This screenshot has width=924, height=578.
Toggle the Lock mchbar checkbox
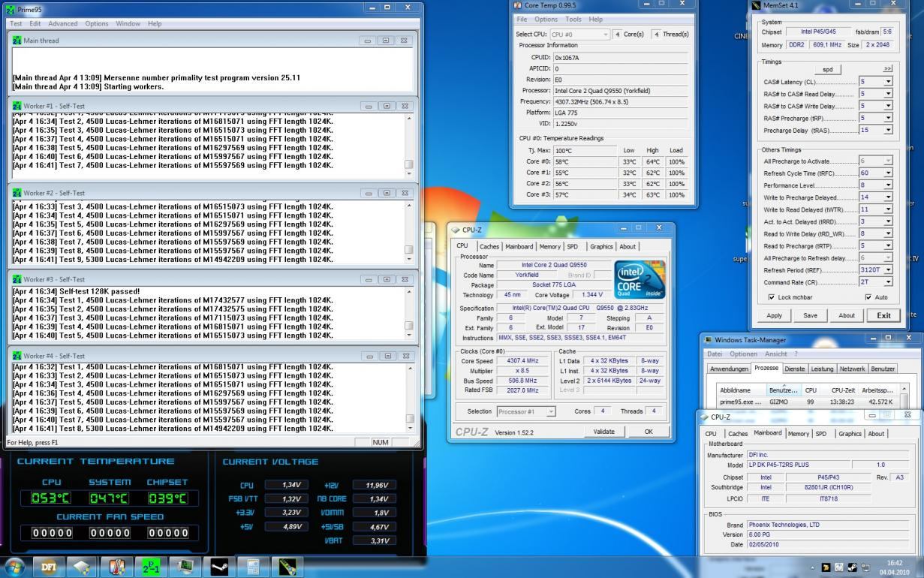pyautogui.click(x=772, y=297)
